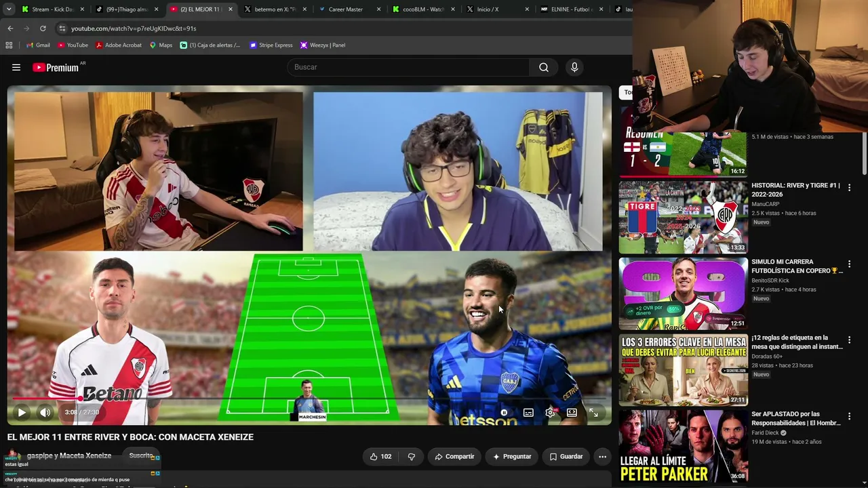Save video with the Guardar button
868x488 pixels.
pos(566,457)
